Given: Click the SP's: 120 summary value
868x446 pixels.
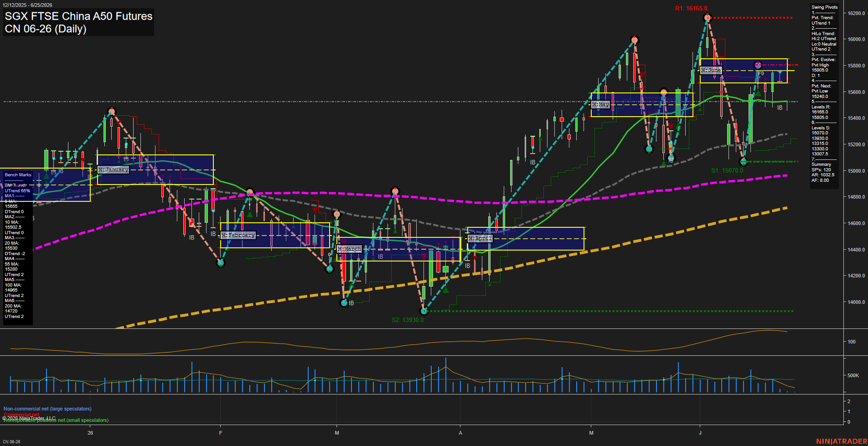Looking at the screenshot, I should point(821,170).
